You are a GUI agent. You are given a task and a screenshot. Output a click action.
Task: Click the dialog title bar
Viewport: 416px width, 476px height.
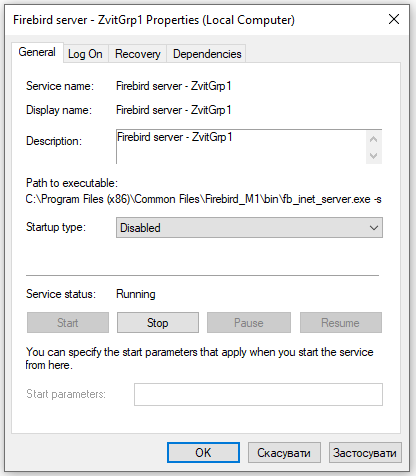coord(193,20)
